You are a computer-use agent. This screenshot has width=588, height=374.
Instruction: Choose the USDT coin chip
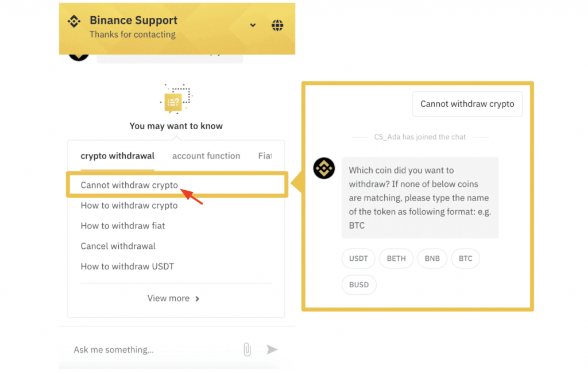[358, 259]
